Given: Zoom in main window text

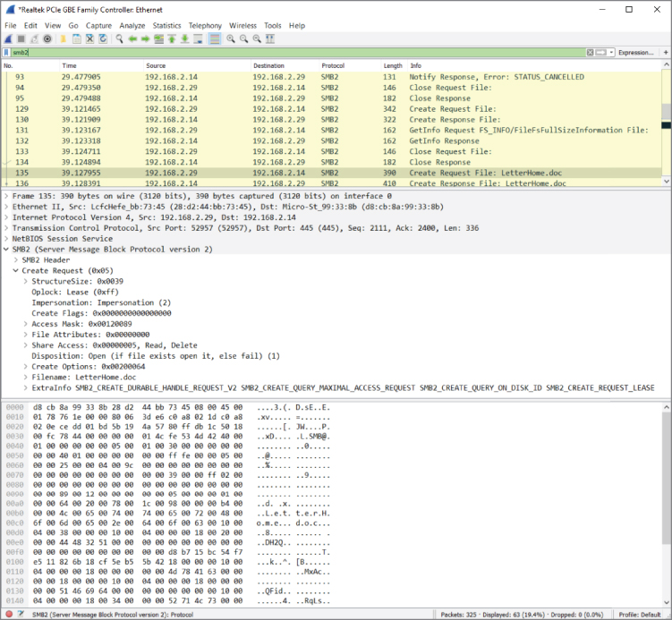Looking at the screenshot, I should (x=231, y=39).
